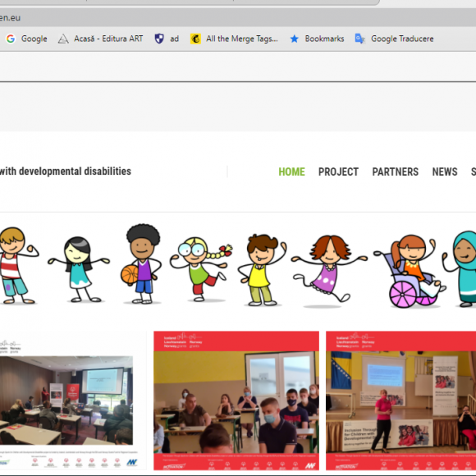Open the photo of presenter in pink shirt

pos(401,400)
